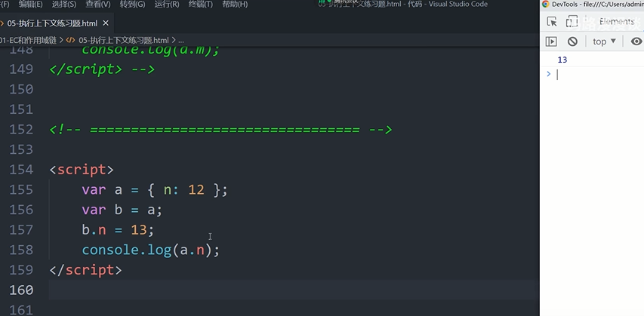The width and height of the screenshot is (644, 316).
Task: Click the Chrome icon in DevTools title bar
Action: click(x=545, y=4)
